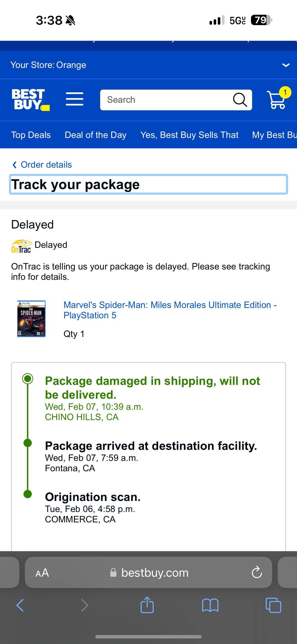The height and width of the screenshot is (644, 297).
Task: Select the Top Deals tab
Action: coord(31,135)
